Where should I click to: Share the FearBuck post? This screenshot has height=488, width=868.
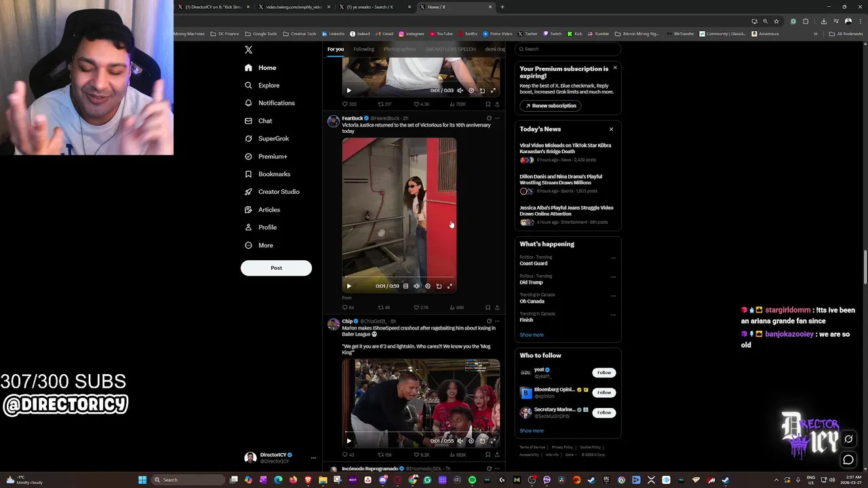[497, 308]
